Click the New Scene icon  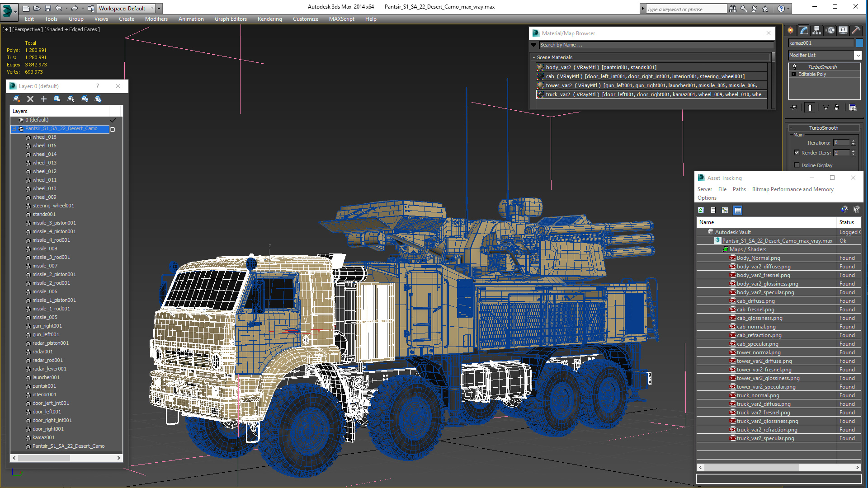(26, 8)
